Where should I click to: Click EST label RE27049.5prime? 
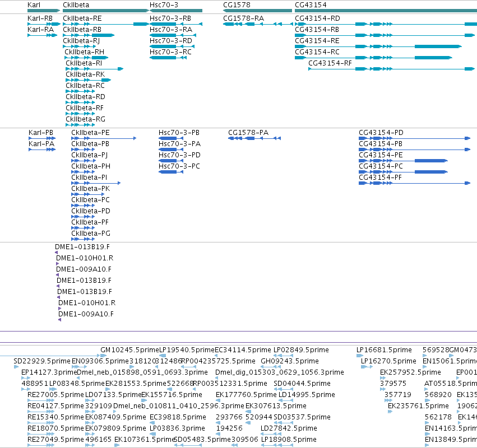point(55,440)
